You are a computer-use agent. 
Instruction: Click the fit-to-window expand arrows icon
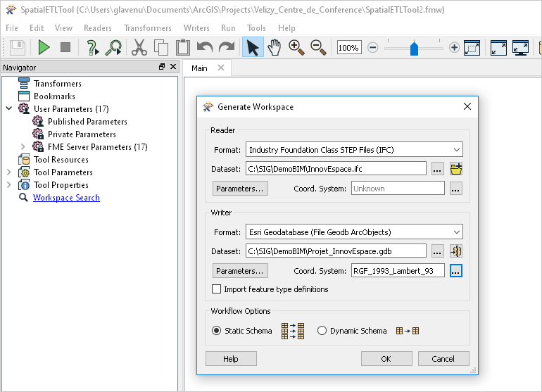(498, 48)
